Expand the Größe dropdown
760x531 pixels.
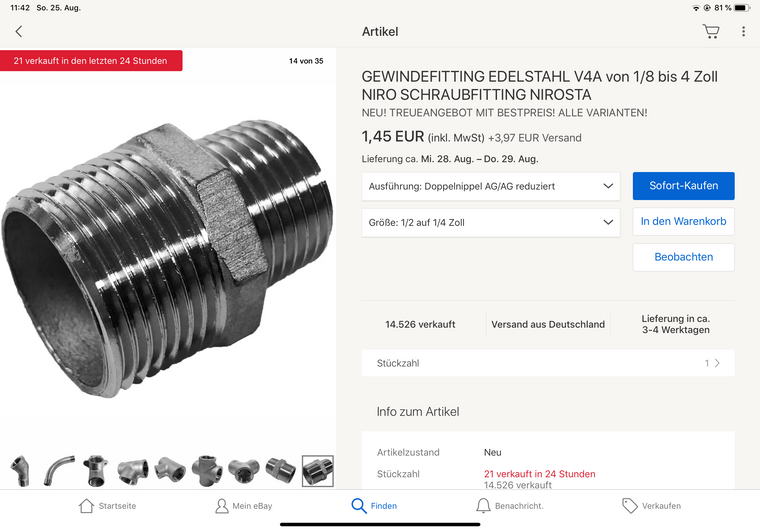491,223
